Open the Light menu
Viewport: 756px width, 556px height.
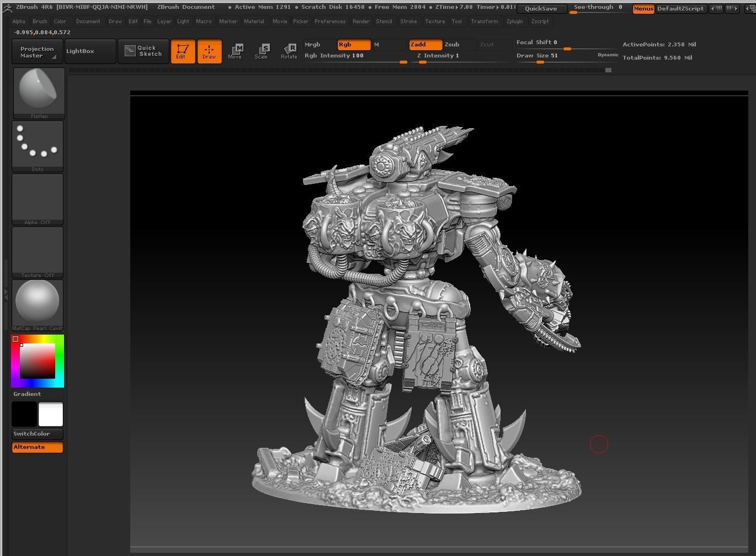tap(183, 22)
